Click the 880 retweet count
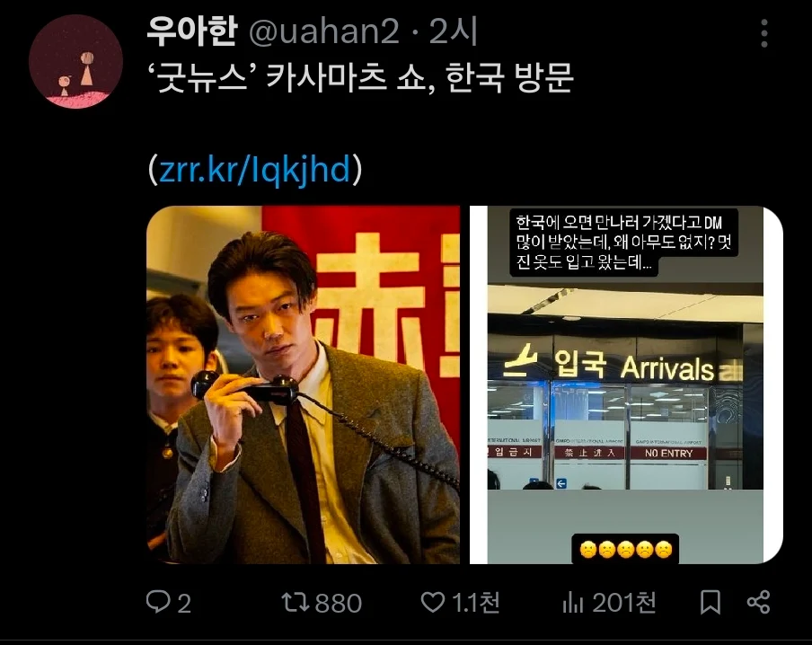This screenshot has width=812, height=645. tap(338, 603)
